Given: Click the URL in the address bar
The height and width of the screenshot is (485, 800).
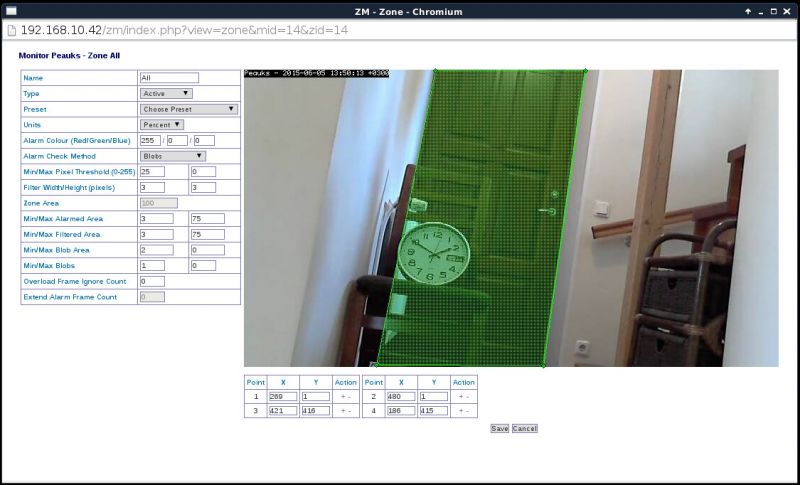Looking at the screenshot, I should tap(184, 29).
